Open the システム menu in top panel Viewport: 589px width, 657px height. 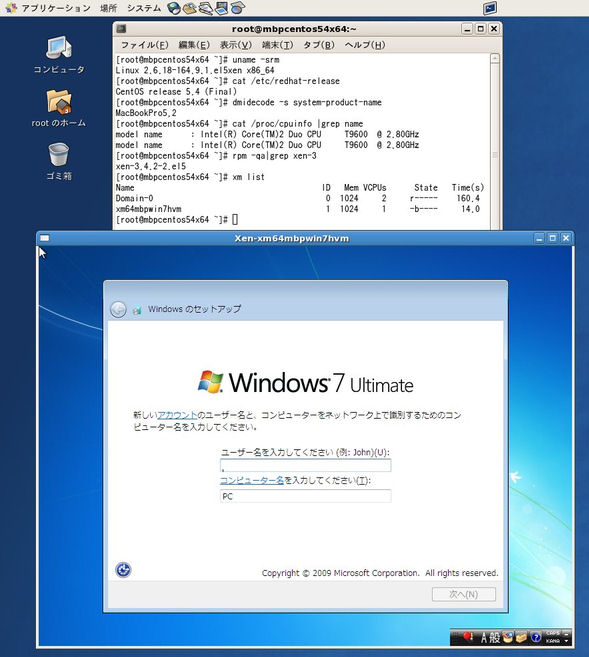pyautogui.click(x=144, y=8)
